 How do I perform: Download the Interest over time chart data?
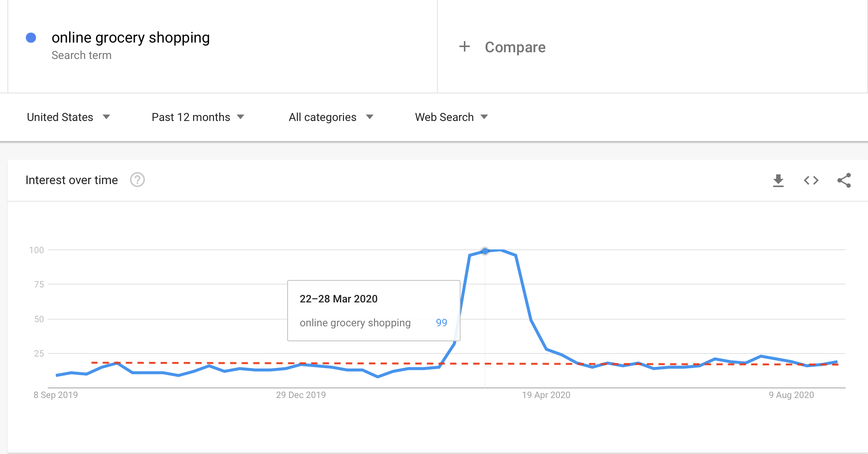778,180
